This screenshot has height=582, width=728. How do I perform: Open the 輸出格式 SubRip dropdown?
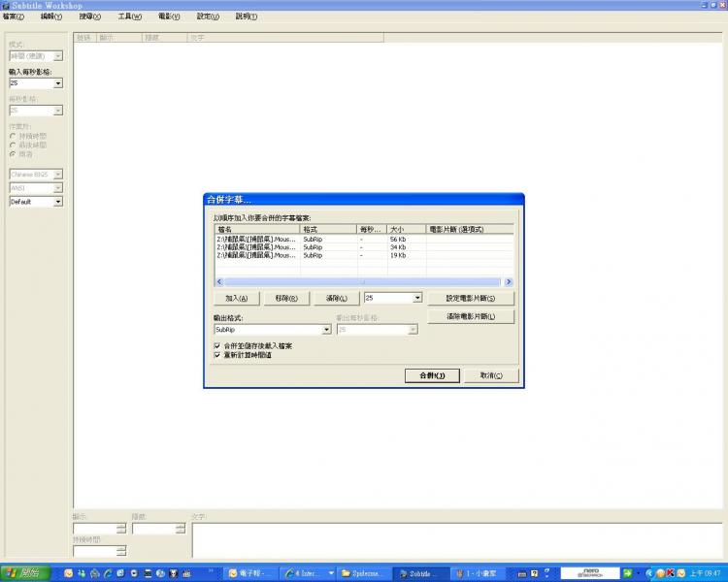coord(326,330)
